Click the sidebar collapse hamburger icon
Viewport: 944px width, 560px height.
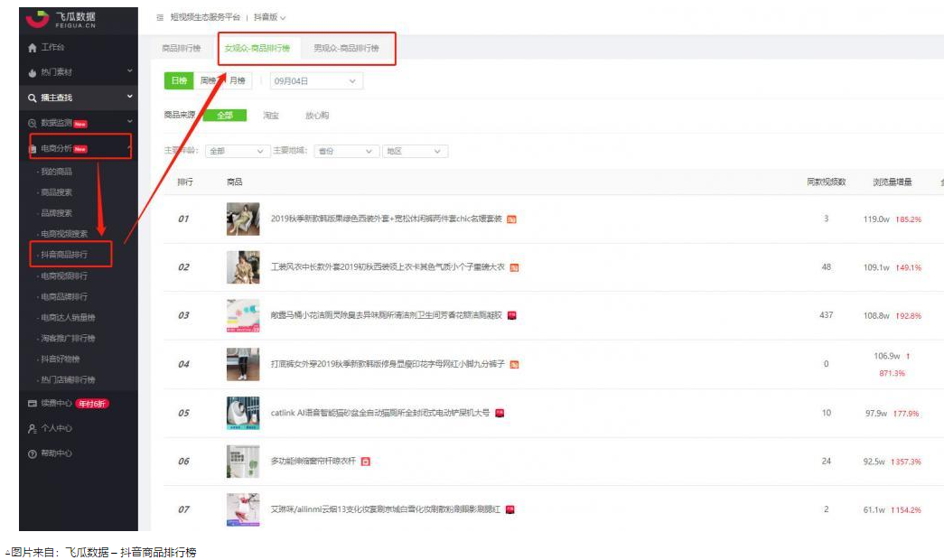coord(160,17)
